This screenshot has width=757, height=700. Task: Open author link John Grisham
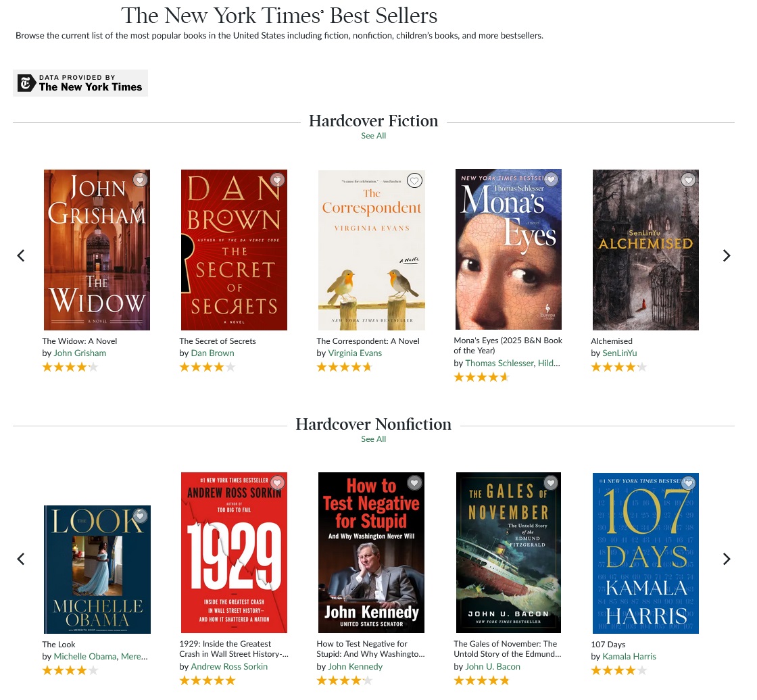(80, 353)
